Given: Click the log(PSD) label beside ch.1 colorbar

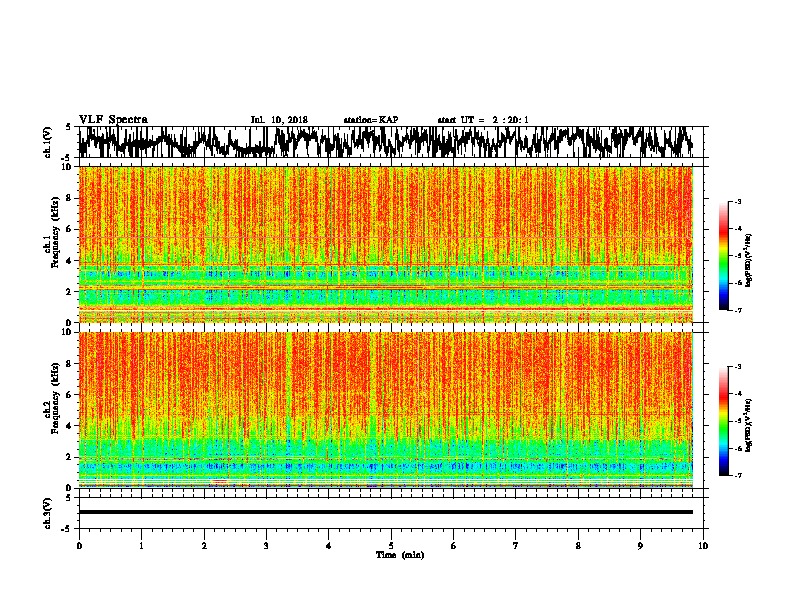Looking at the screenshot, I should pyautogui.click(x=749, y=260).
